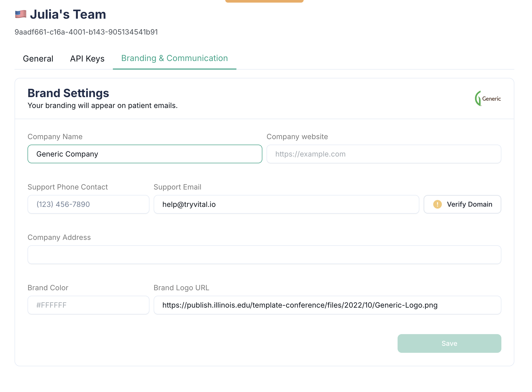Image resolution: width=532 pixels, height=392 pixels.
Task: Focus the Company Name input field
Action: pos(145,154)
